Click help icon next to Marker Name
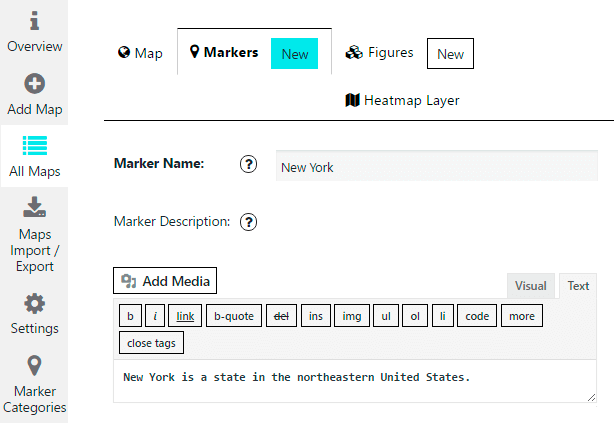 point(249,165)
